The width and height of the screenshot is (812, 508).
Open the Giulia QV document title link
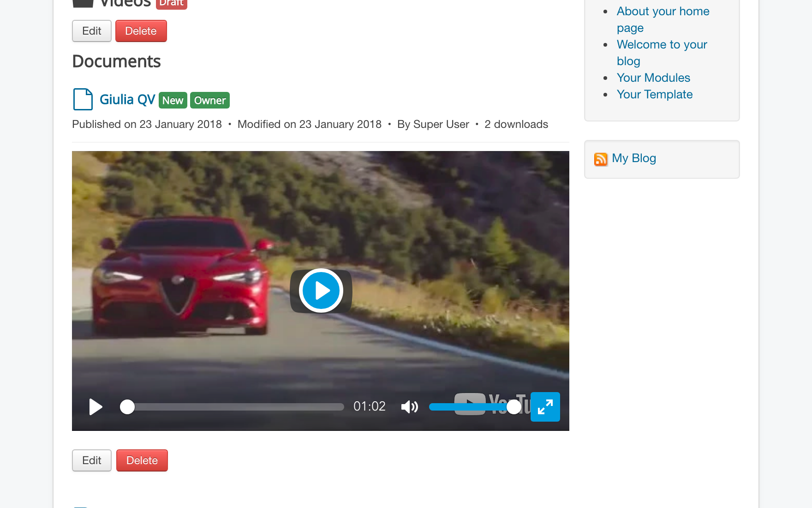[127, 100]
